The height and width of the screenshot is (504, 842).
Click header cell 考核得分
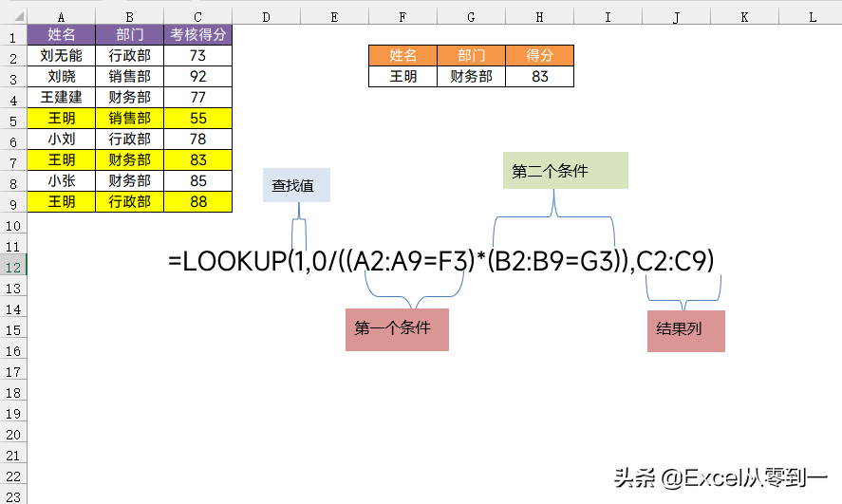coord(197,35)
